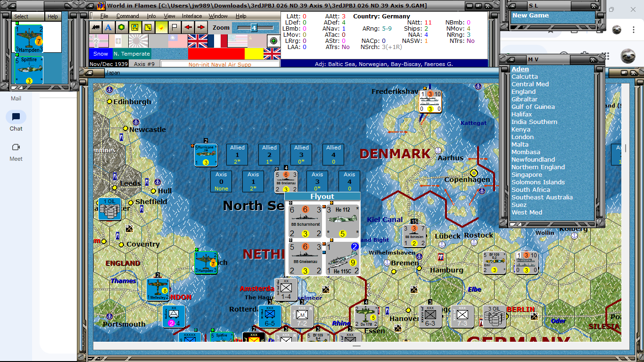The image size is (644, 362).
Task: Click the Allied 4 sea box
Action: (x=334, y=155)
